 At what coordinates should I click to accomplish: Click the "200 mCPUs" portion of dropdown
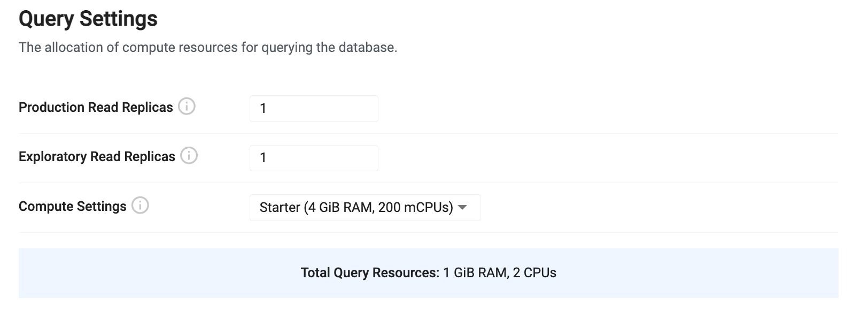[x=415, y=208]
